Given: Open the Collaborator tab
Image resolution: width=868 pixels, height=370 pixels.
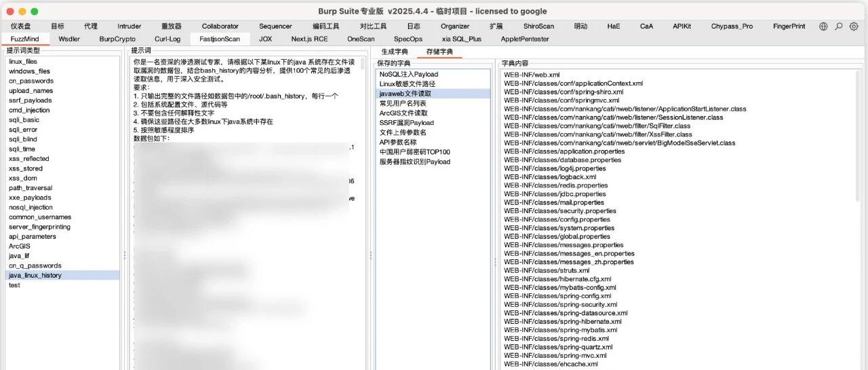Looking at the screenshot, I should pos(220,26).
